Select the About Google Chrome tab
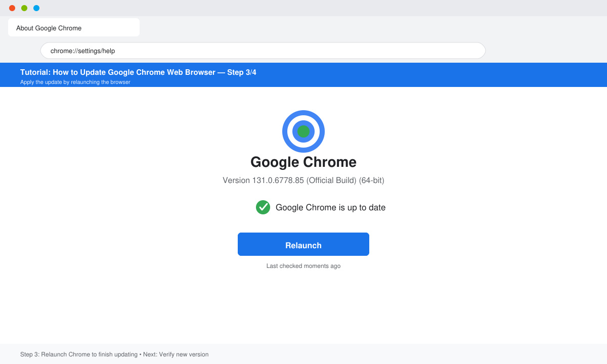Image resolution: width=607 pixels, height=364 pixels. click(74, 27)
